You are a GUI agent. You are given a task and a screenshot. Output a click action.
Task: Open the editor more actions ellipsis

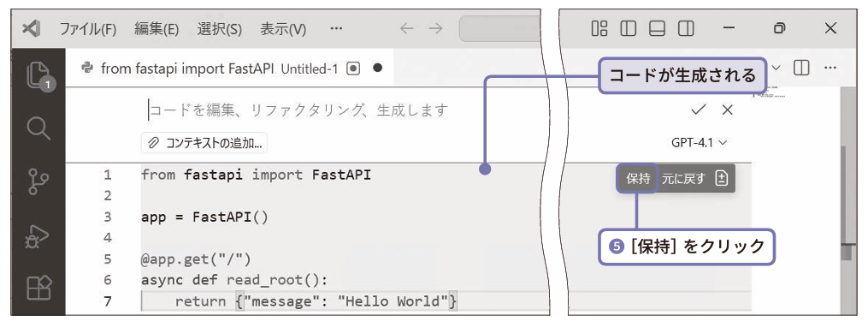coord(830,68)
